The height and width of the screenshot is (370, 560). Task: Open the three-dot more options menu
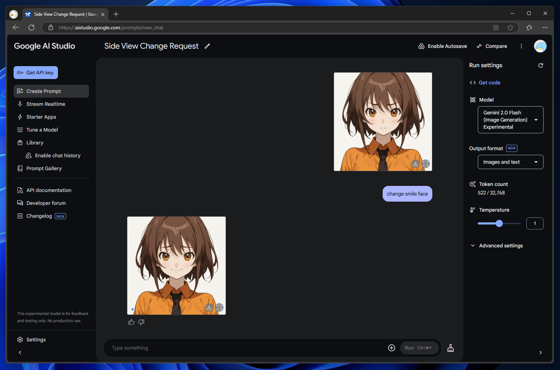[521, 46]
